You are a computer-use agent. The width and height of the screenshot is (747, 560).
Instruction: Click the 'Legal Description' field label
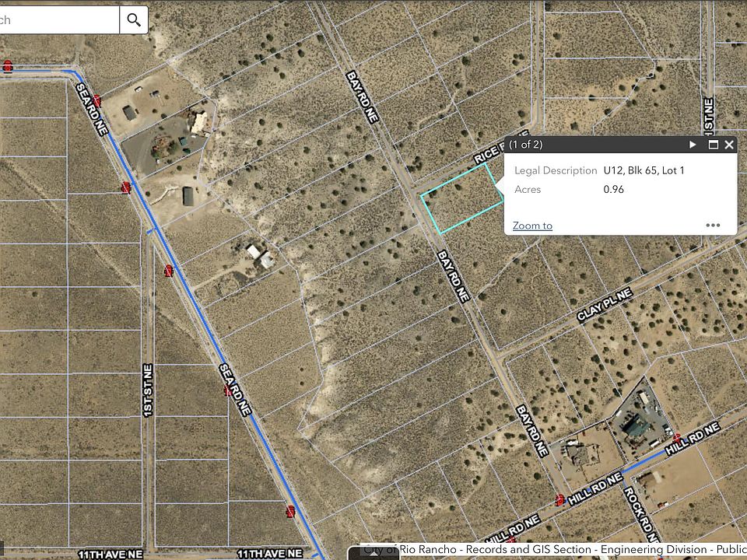pos(556,170)
